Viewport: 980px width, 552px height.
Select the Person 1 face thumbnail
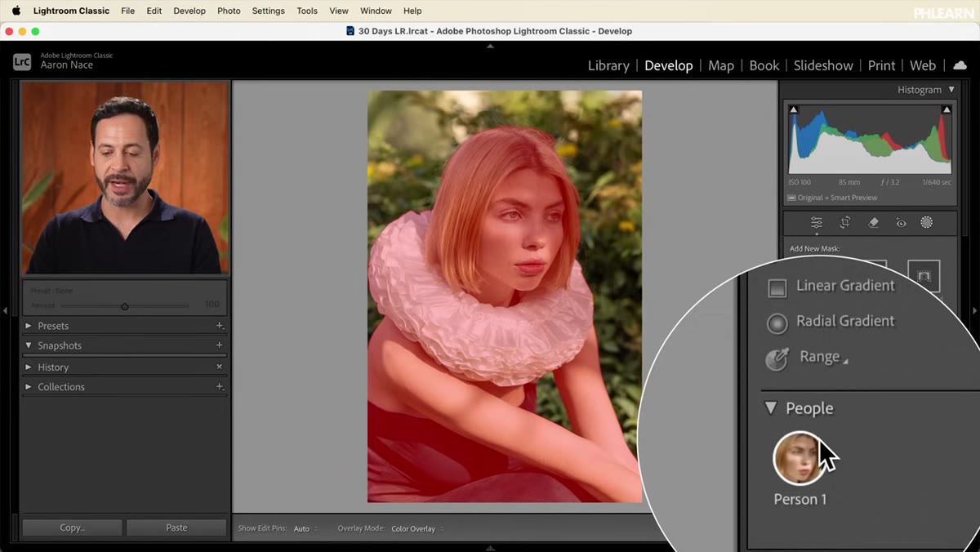[x=799, y=458]
